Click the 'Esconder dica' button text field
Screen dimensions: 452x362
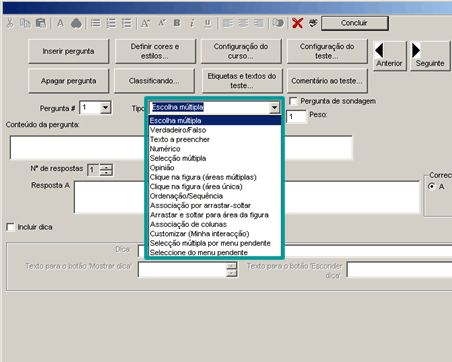pyautogui.click(x=399, y=270)
